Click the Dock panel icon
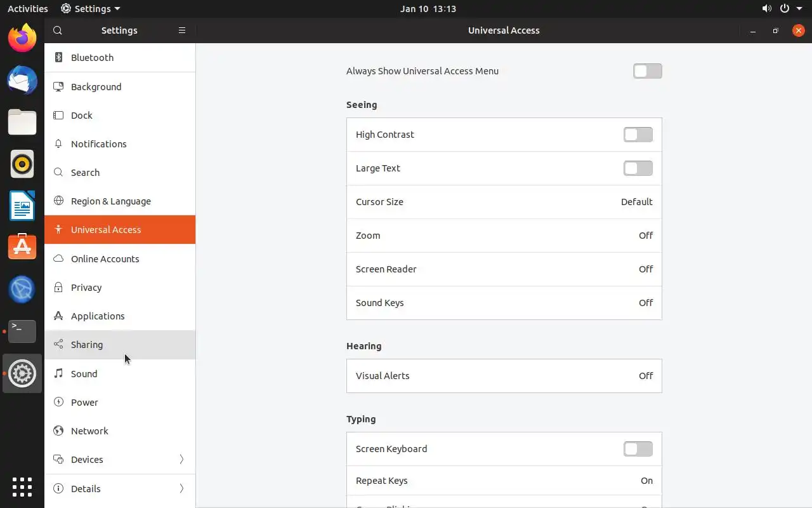The width and height of the screenshot is (812, 508). point(58,115)
